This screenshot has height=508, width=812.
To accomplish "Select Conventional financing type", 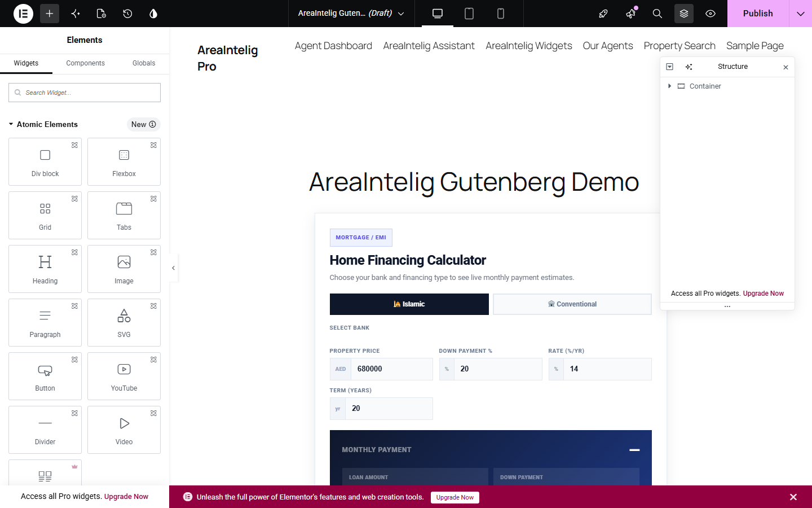I will [572, 304].
